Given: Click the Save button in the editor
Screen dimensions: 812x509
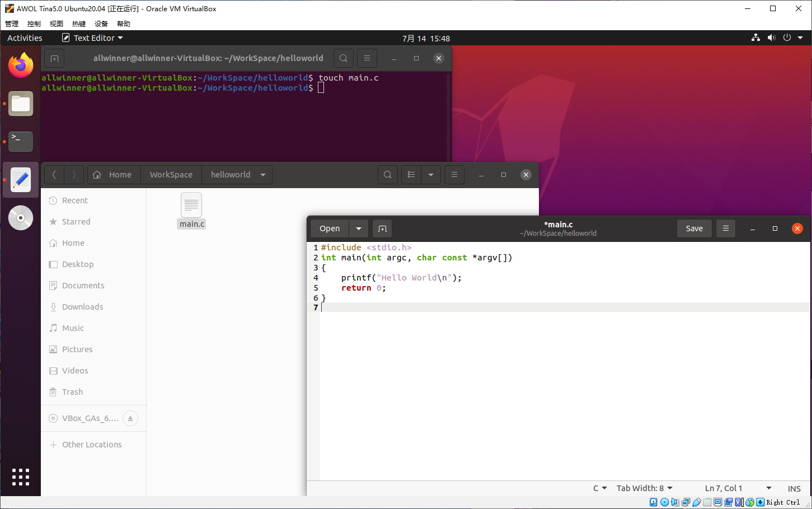Looking at the screenshot, I should (x=694, y=228).
